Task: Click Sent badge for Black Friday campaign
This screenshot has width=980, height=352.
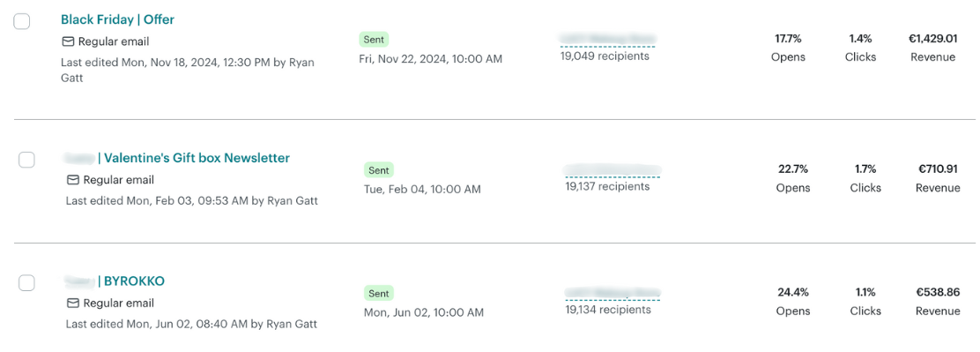Action: point(374,40)
